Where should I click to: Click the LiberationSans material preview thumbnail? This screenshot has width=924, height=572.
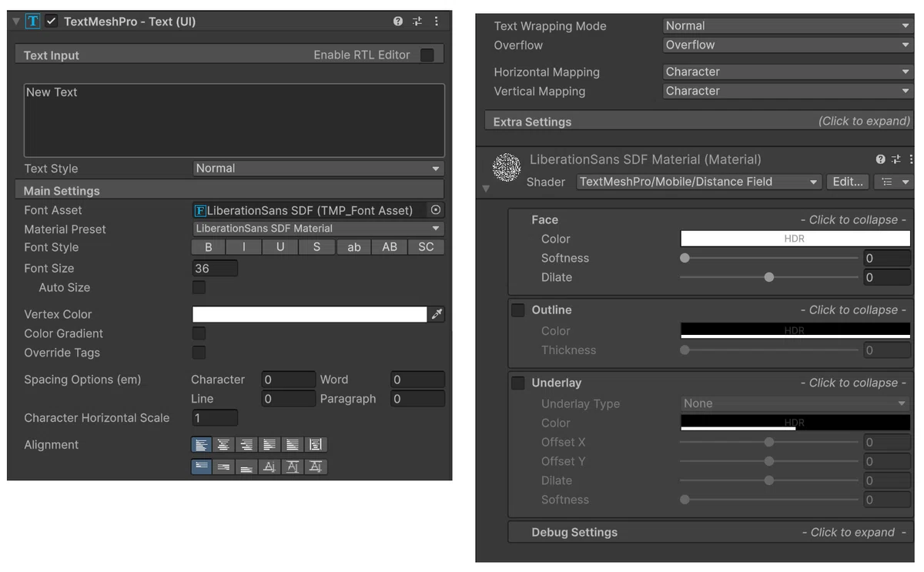507,168
